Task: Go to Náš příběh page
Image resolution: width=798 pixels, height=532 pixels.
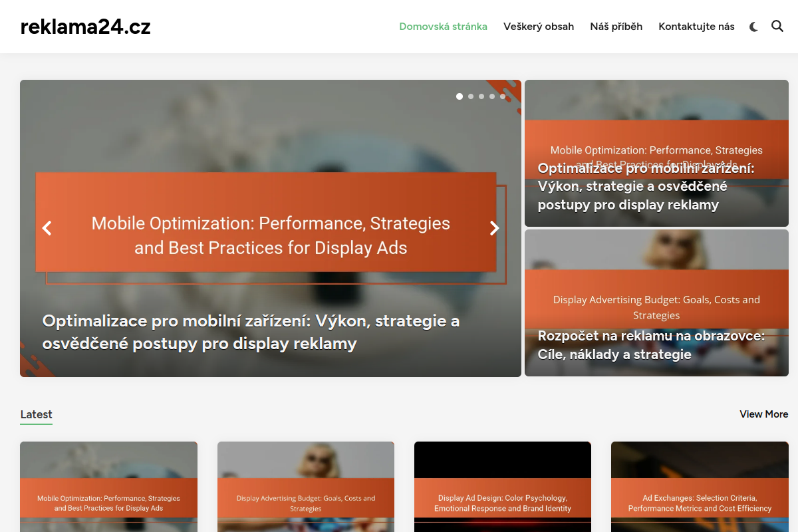Action: point(616,27)
